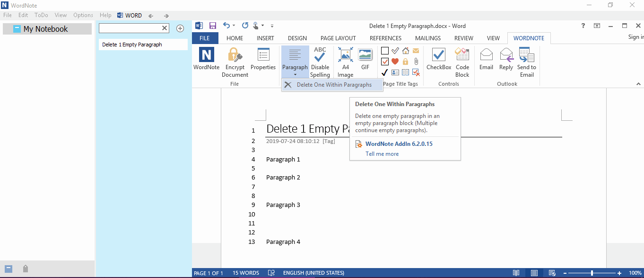The width and height of the screenshot is (644, 278).
Task: Open the Undo history dropdown arrow
Action: (234, 26)
